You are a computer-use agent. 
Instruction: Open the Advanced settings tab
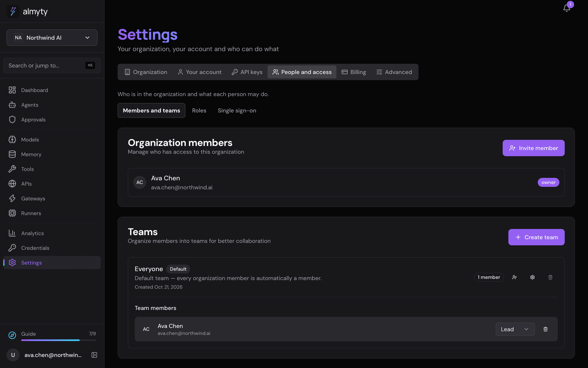click(x=394, y=72)
